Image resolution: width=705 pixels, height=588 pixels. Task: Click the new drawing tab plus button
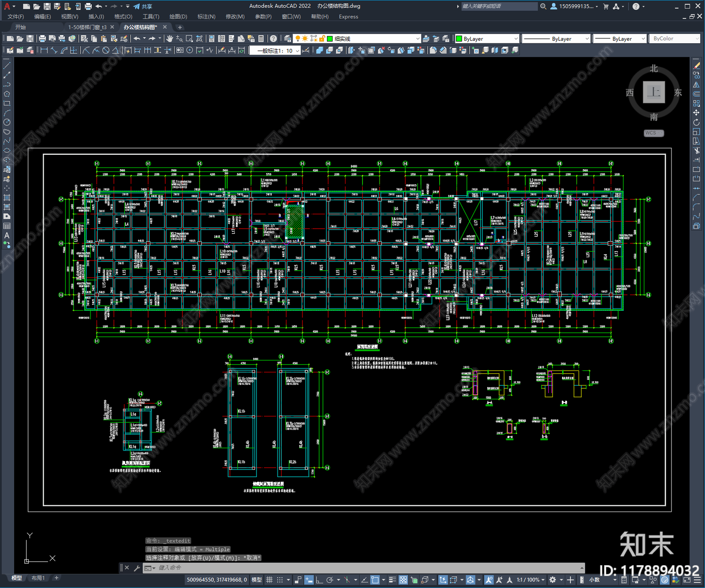click(180, 27)
